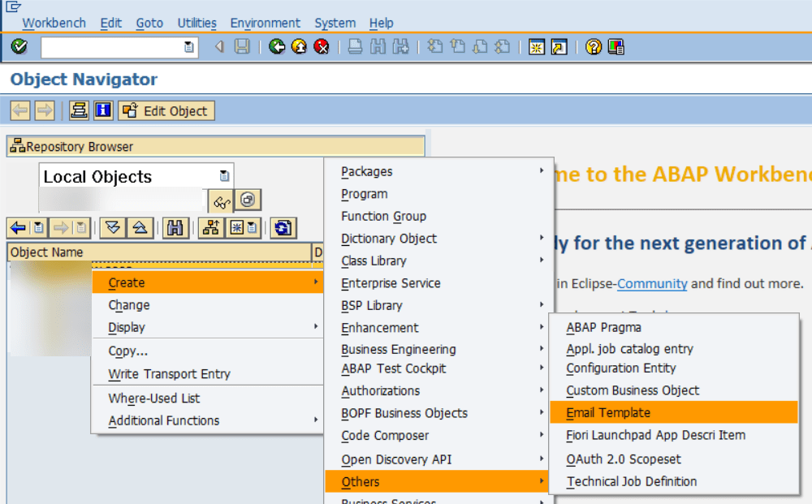Click the Find Next binoculars icon
The height and width of the screenshot is (504, 812).
coord(400,47)
